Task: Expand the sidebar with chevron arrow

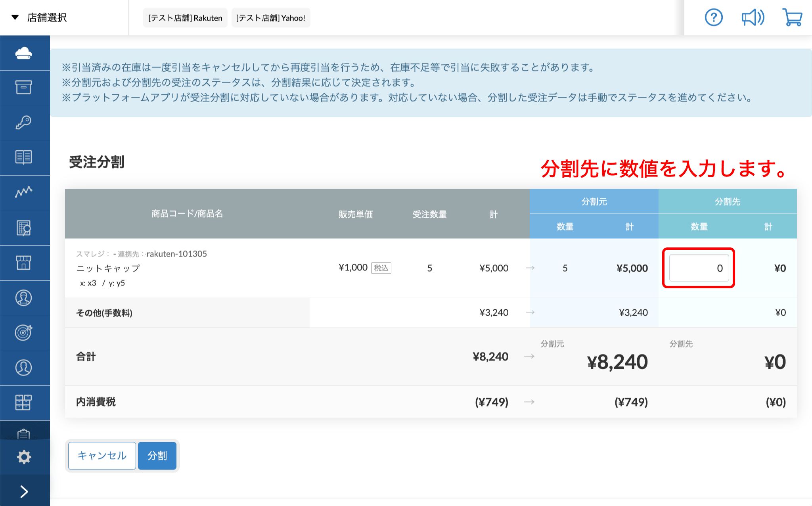Action: coord(24,491)
